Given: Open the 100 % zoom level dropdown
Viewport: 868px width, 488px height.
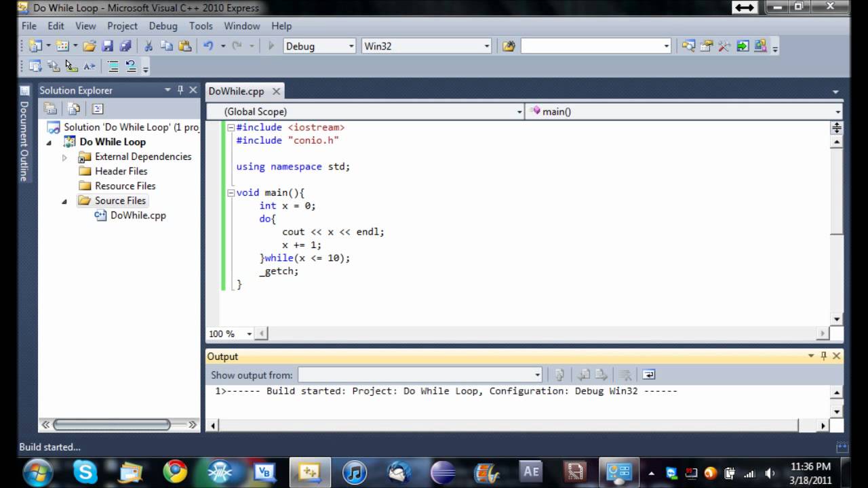Looking at the screenshot, I should tap(249, 333).
